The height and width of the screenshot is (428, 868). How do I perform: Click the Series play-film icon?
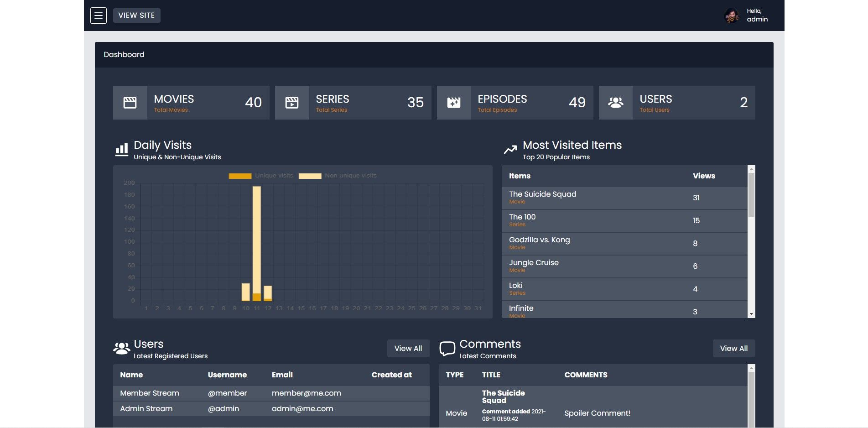pyautogui.click(x=292, y=103)
